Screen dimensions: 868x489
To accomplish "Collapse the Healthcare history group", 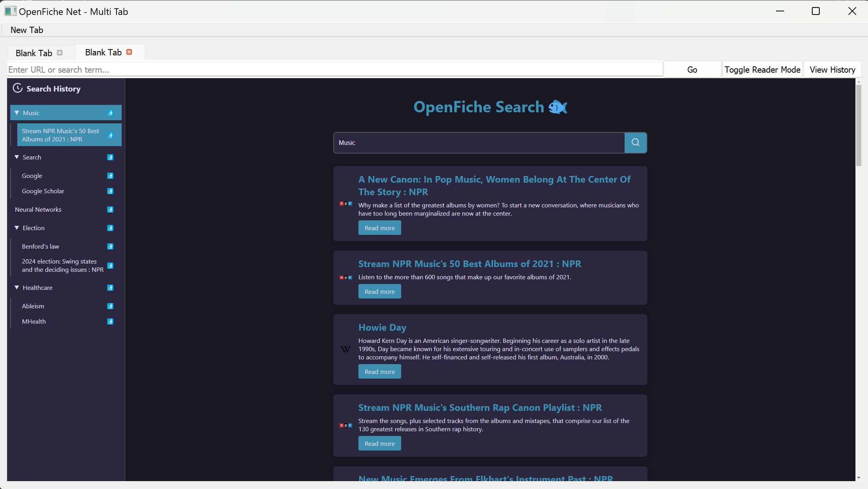I will pyautogui.click(x=17, y=288).
